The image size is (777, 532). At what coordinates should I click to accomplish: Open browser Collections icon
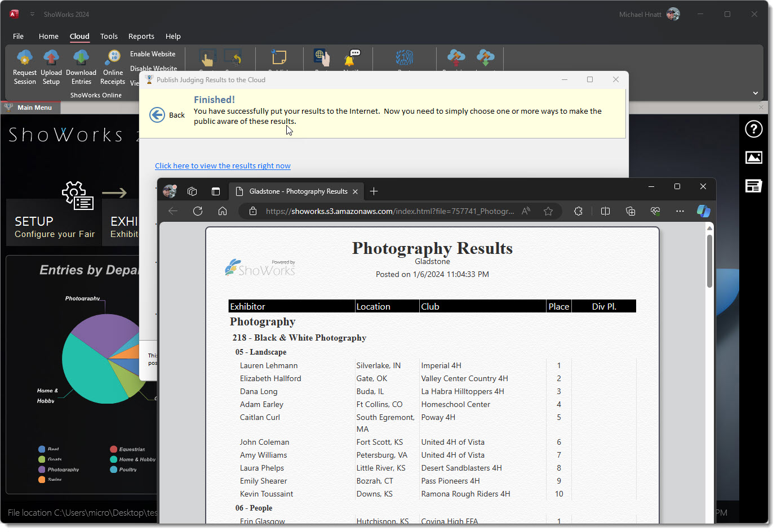click(631, 211)
